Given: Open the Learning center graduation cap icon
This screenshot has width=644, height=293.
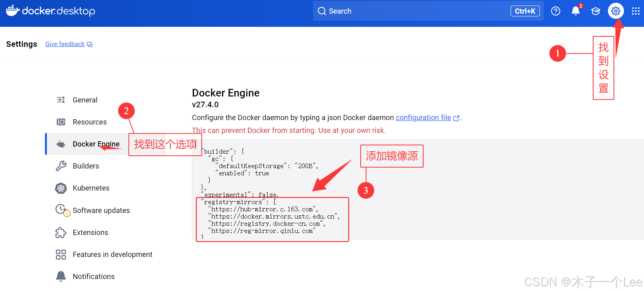Looking at the screenshot, I should 596,11.
